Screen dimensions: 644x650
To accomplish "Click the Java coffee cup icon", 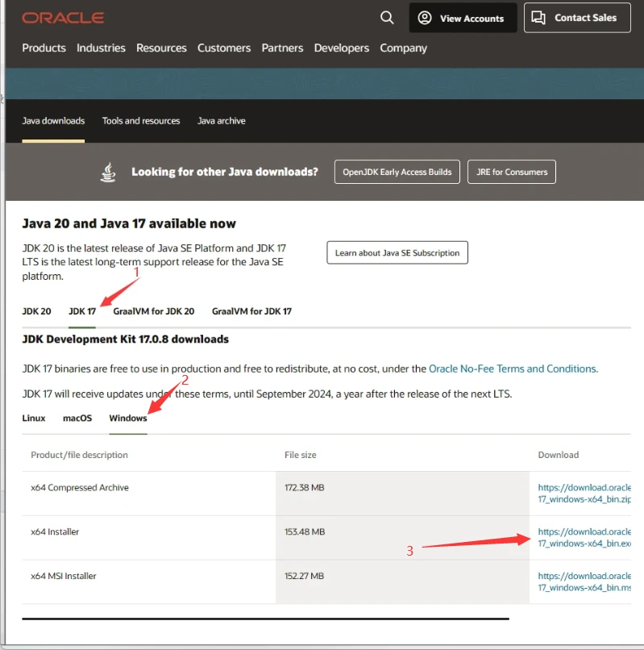I will [108, 172].
